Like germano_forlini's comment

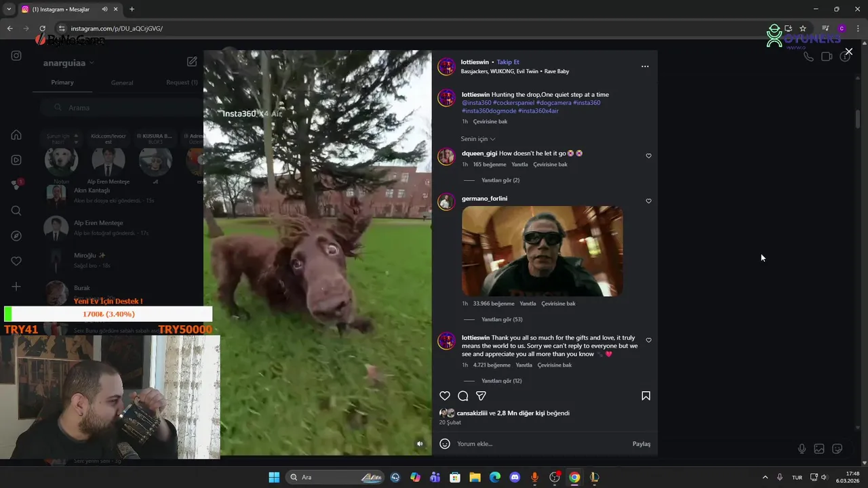point(648,201)
